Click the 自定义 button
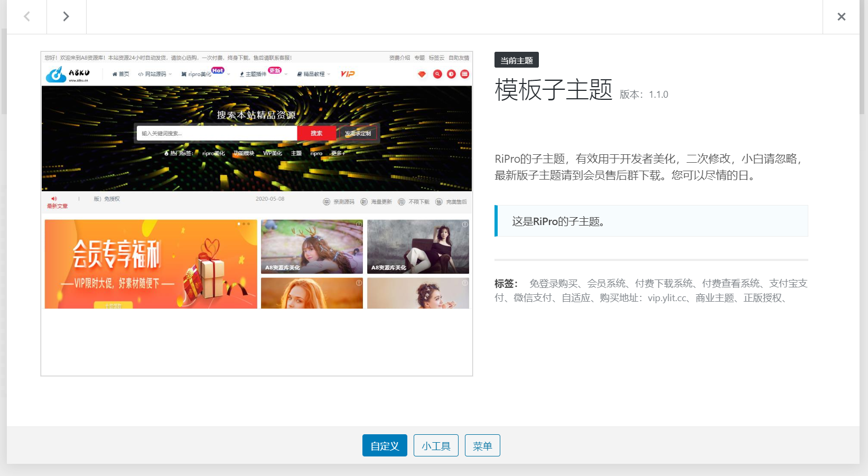 coord(385,445)
